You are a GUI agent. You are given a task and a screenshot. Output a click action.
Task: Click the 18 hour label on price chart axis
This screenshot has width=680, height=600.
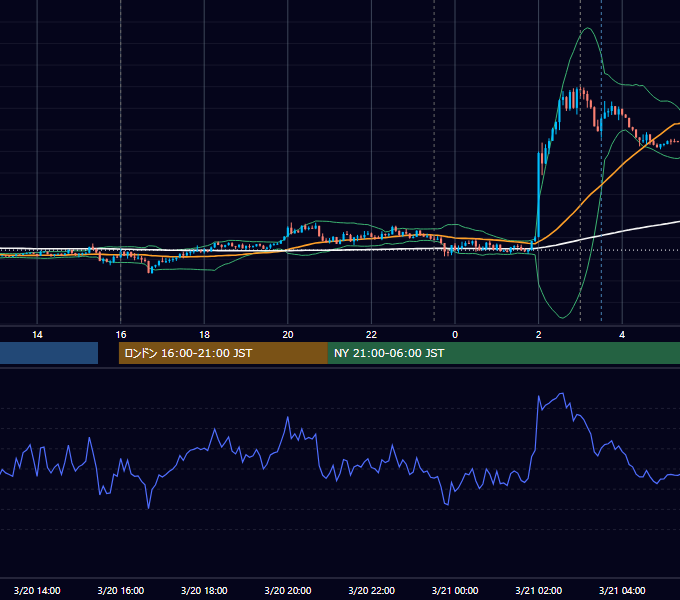pos(204,335)
